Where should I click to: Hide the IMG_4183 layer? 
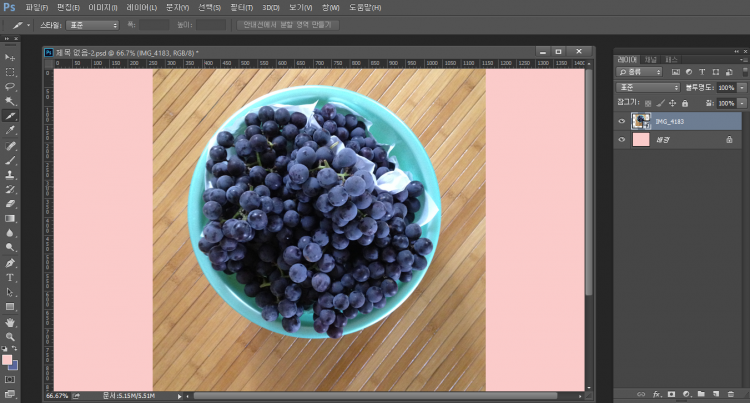(x=622, y=121)
